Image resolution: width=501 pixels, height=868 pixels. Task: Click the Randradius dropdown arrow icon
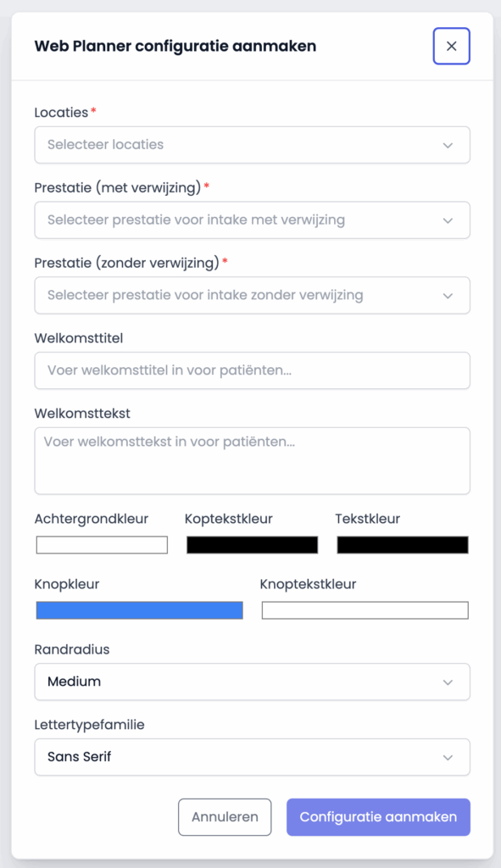[449, 682]
